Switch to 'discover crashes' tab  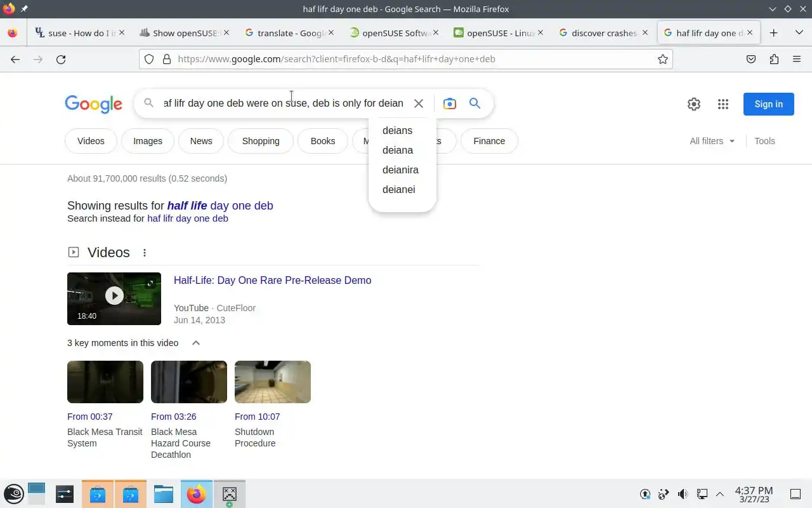pos(603,33)
